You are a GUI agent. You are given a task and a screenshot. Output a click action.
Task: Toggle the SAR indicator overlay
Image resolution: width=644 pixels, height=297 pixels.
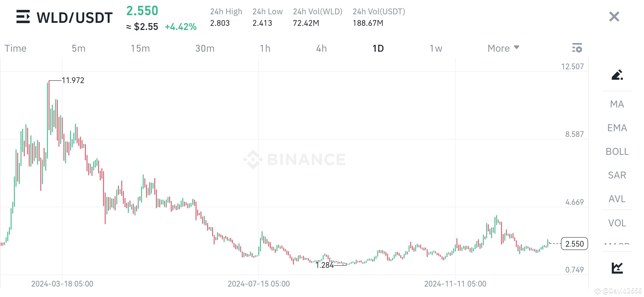(616, 175)
